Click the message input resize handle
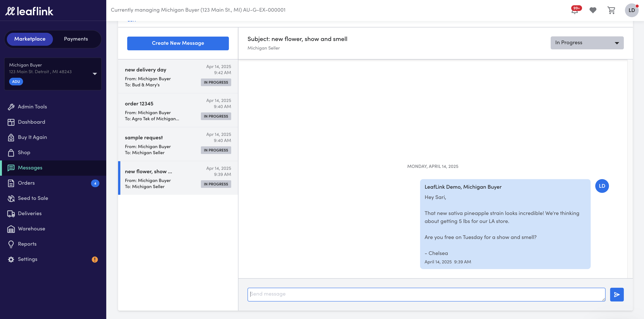The height and width of the screenshot is (319, 644). pyautogui.click(x=603, y=299)
